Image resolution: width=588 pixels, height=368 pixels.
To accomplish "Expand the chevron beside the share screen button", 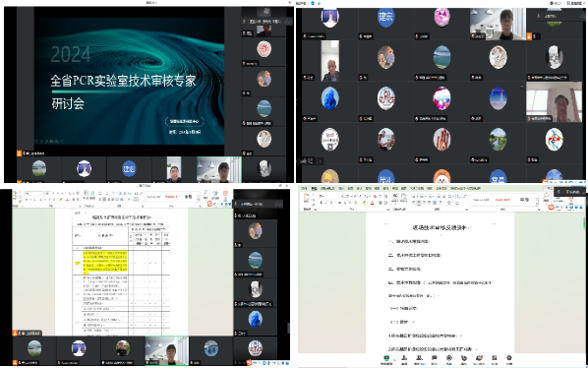I will coord(393,359).
